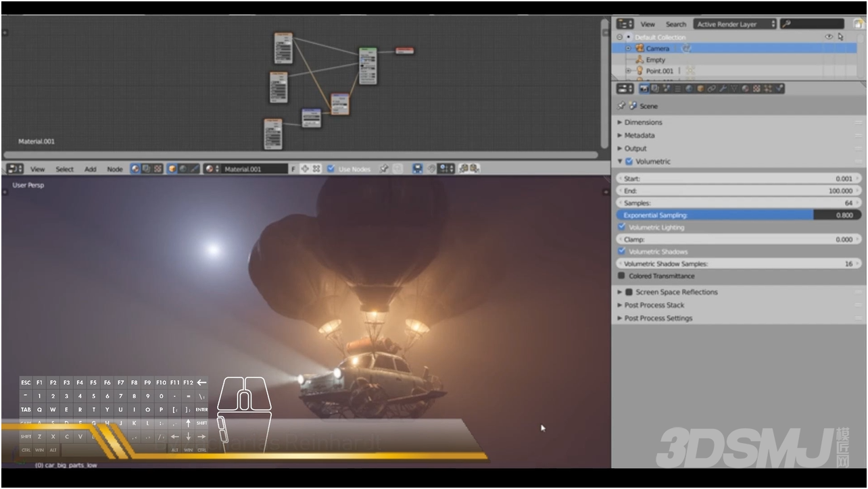Collapse the Volumetric panel
The width and height of the screenshot is (868, 489).
click(620, 161)
